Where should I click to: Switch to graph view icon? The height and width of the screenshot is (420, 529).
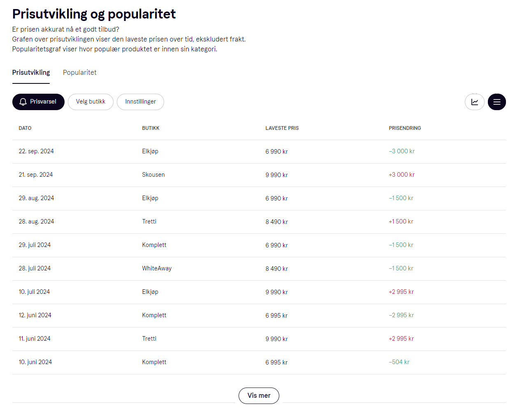coord(474,102)
